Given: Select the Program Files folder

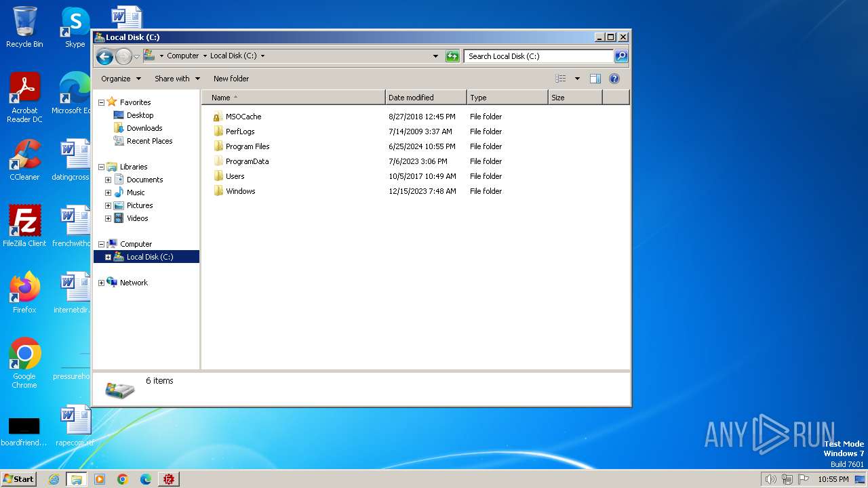Looking at the screenshot, I should (248, 146).
